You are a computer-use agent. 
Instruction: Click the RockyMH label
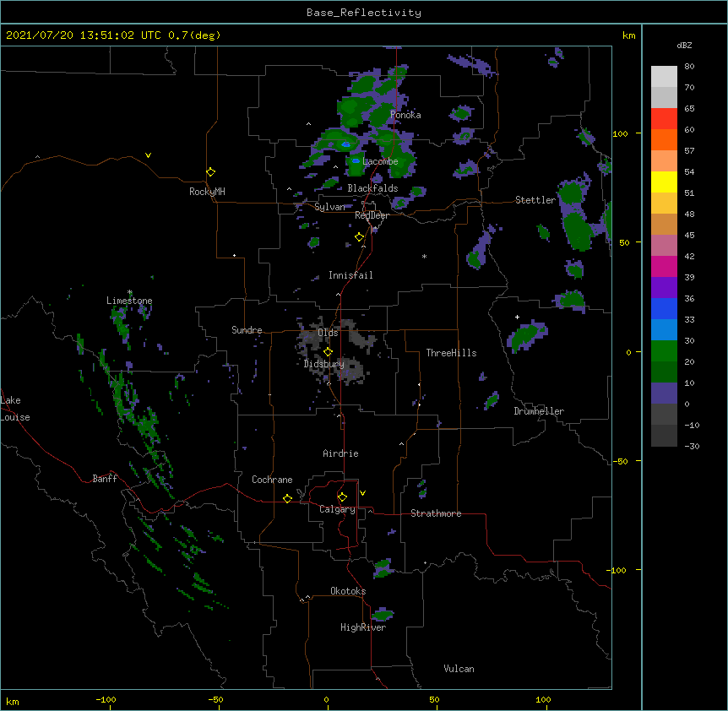pyautogui.click(x=207, y=192)
